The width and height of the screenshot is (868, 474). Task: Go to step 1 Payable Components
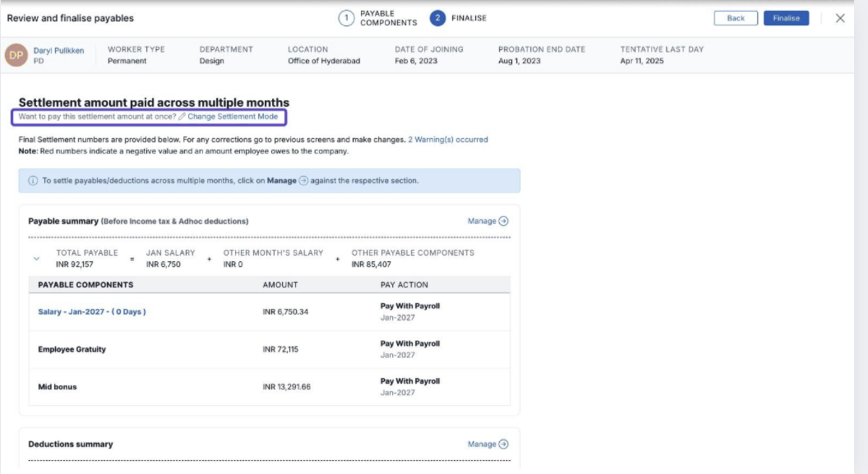coord(346,18)
